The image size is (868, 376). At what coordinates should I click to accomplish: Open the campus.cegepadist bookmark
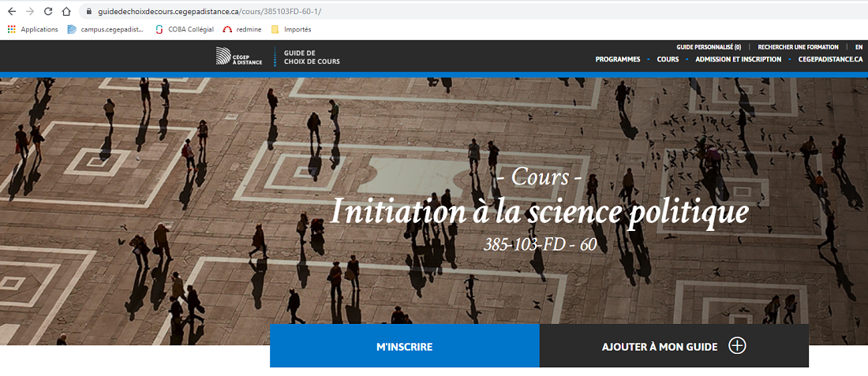click(106, 29)
